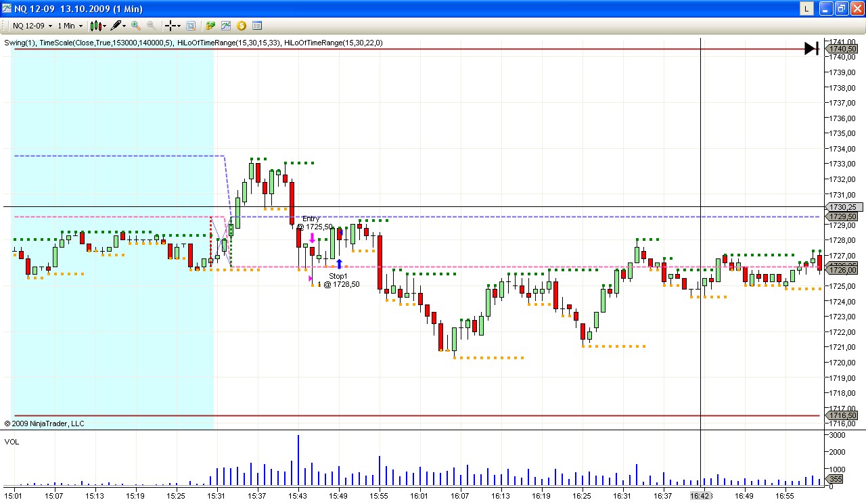Click the 16:42 time marker on the time axis
866x504 pixels.
point(701,496)
